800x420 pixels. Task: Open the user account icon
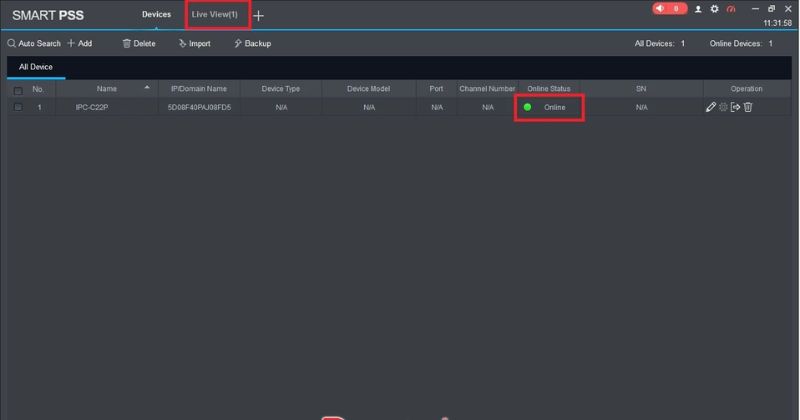(x=698, y=9)
